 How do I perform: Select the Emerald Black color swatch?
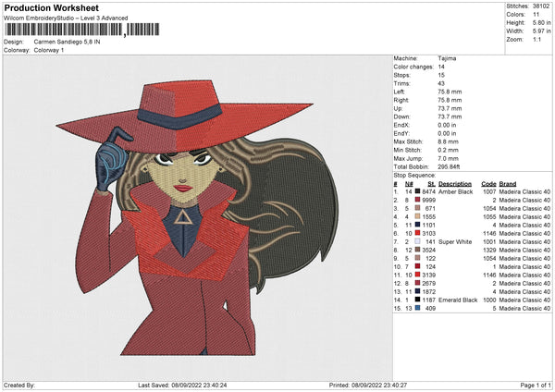418,300
